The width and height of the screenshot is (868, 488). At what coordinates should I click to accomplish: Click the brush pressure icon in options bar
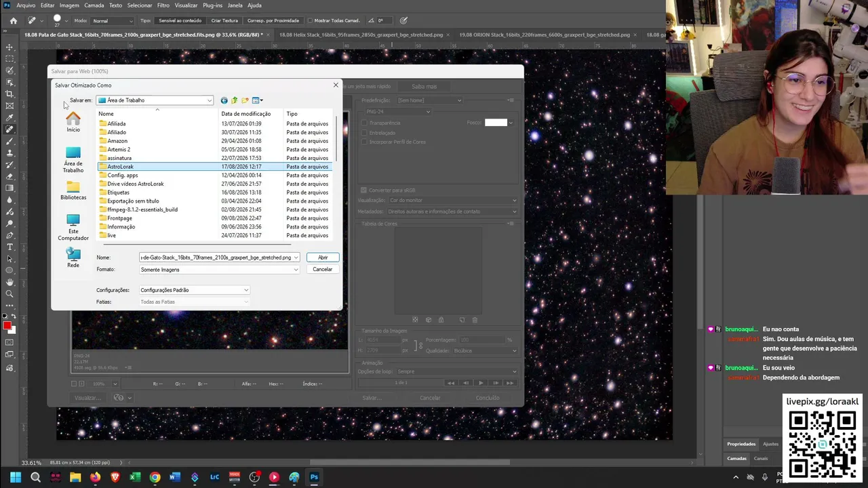coord(403,20)
